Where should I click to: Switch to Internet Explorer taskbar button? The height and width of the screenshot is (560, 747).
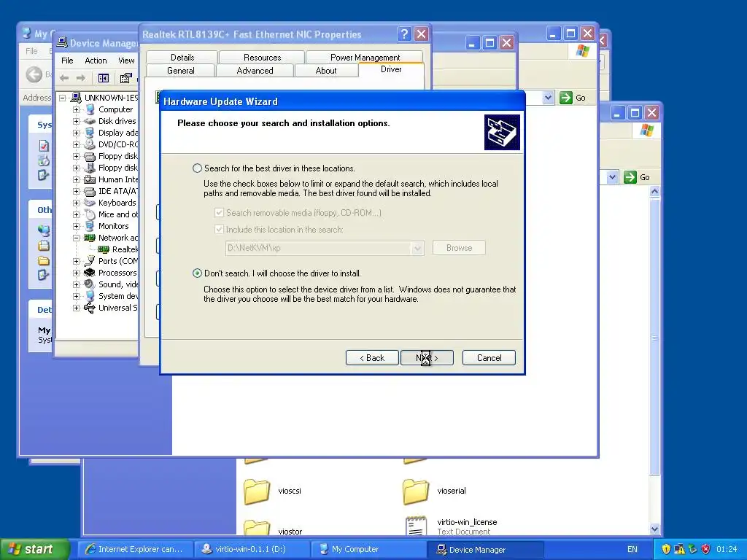click(x=135, y=549)
